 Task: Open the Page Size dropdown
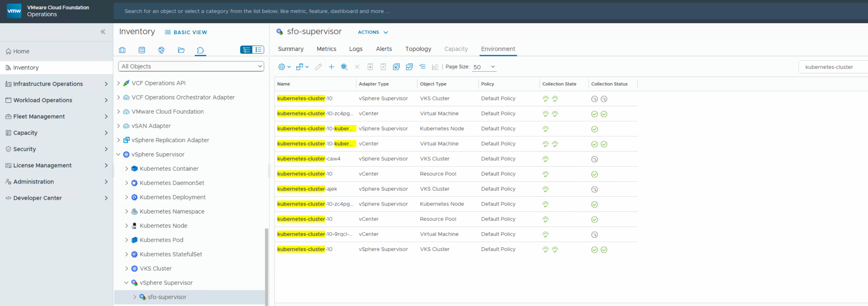[x=484, y=67]
